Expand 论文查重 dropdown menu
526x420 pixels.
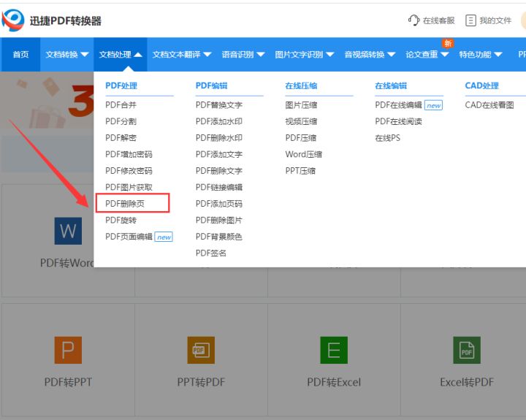(427, 54)
